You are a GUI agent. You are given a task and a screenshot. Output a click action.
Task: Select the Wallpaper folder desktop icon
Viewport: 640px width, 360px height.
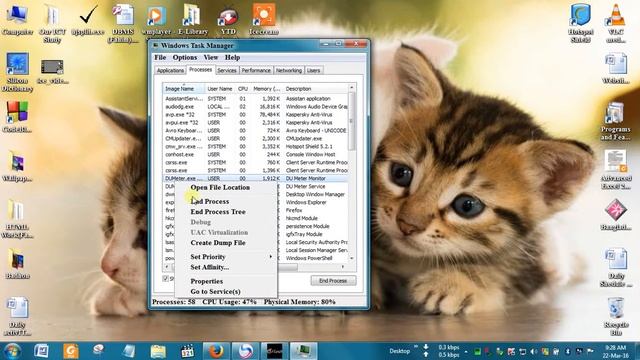[x=17, y=167]
